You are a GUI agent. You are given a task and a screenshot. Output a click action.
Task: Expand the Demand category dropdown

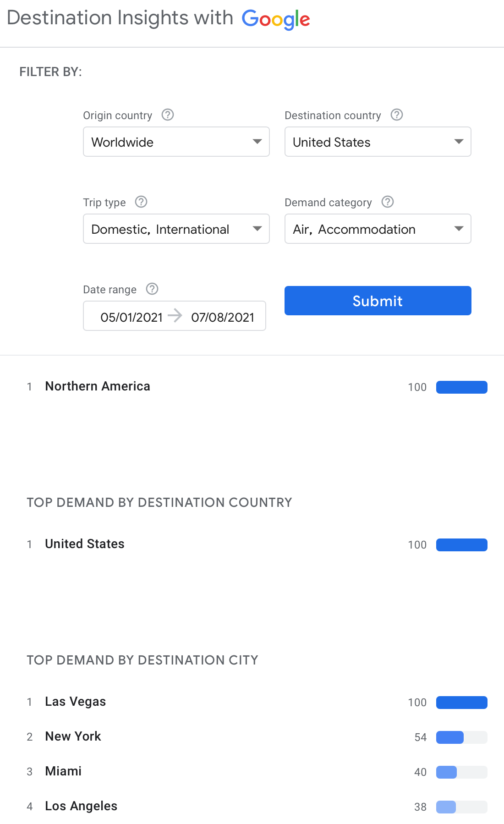pos(378,229)
